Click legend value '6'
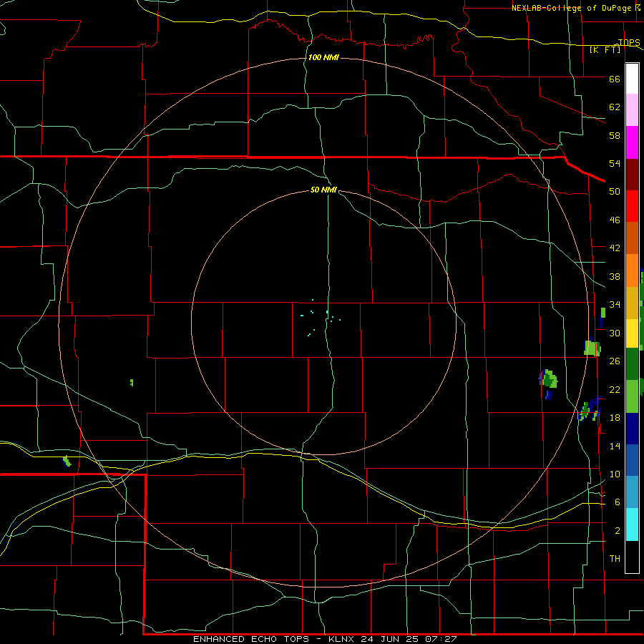644x644 pixels. pyautogui.click(x=618, y=502)
